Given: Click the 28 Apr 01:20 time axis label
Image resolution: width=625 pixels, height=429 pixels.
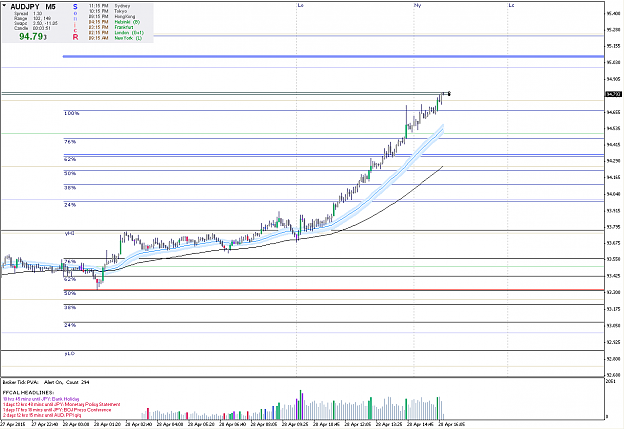Looking at the screenshot, I should pyautogui.click(x=106, y=424).
